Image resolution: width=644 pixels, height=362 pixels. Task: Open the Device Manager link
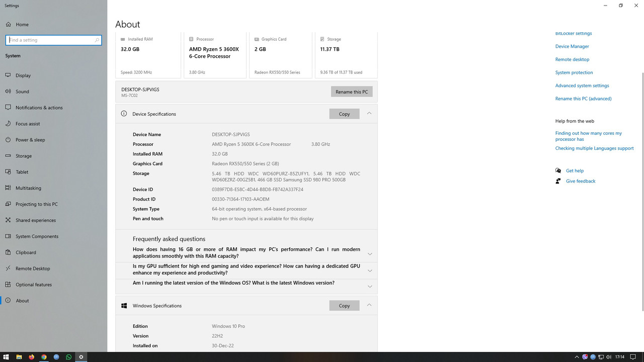coord(572,46)
